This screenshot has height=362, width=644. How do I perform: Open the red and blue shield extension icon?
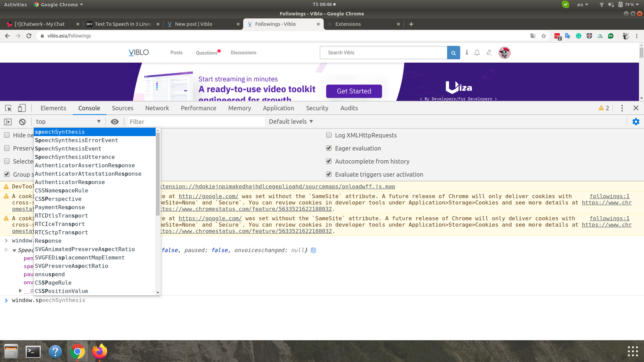pos(589,36)
